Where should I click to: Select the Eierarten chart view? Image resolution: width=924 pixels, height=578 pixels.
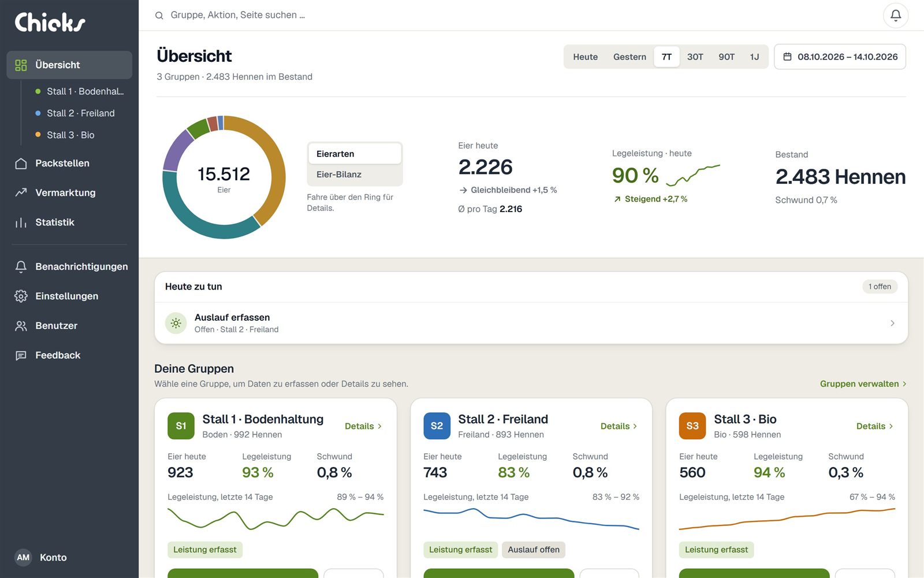coord(355,154)
